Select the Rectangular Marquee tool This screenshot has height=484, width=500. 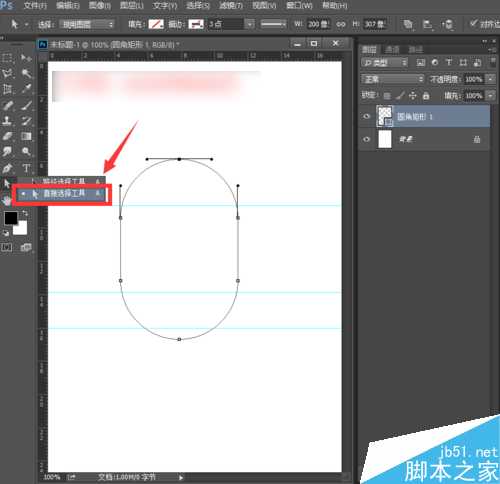(x=7, y=58)
